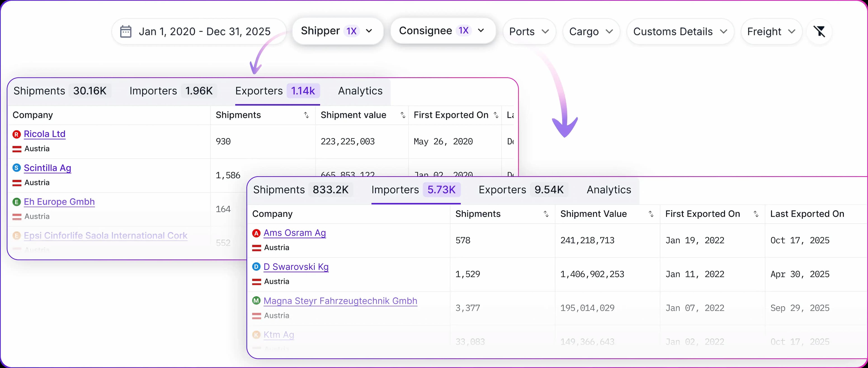Click the clear filters funnel icon
This screenshot has height=368, width=868.
click(x=819, y=31)
